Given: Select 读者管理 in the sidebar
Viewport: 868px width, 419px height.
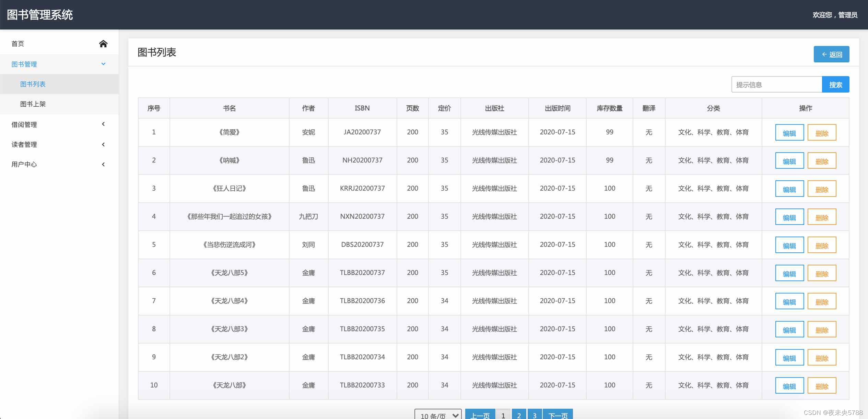Looking at the screenshot, I should [59, 144].
